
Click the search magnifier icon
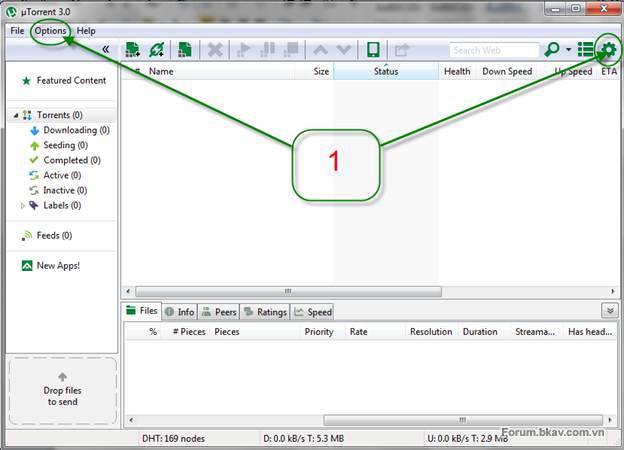[551, 50]
